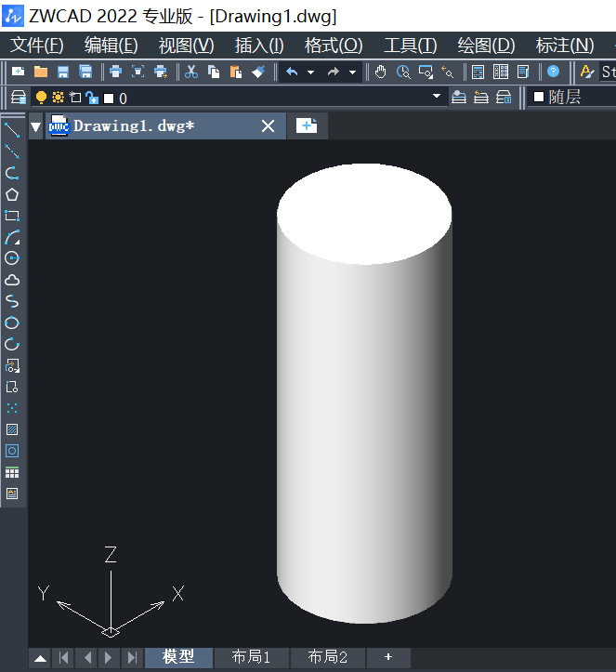
Task: Select the Match Properties brush icon
Action: pyautogui.click(x=258, y=72)
